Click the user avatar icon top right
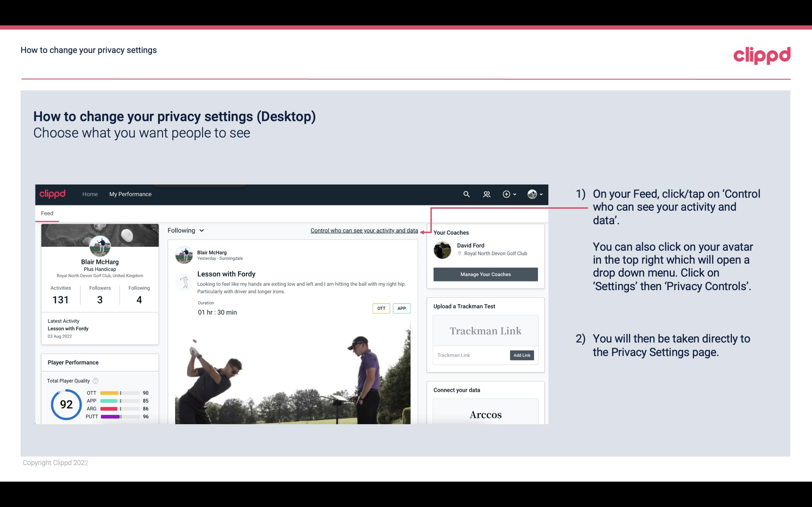Viewport: 812px width, 507px height. [x=532, y=194]
